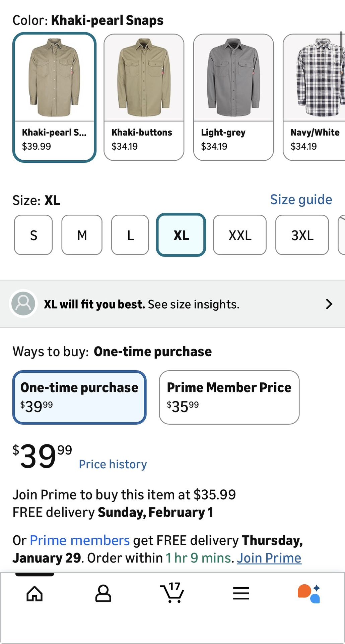Choose size M

click(x=82, y=235)
